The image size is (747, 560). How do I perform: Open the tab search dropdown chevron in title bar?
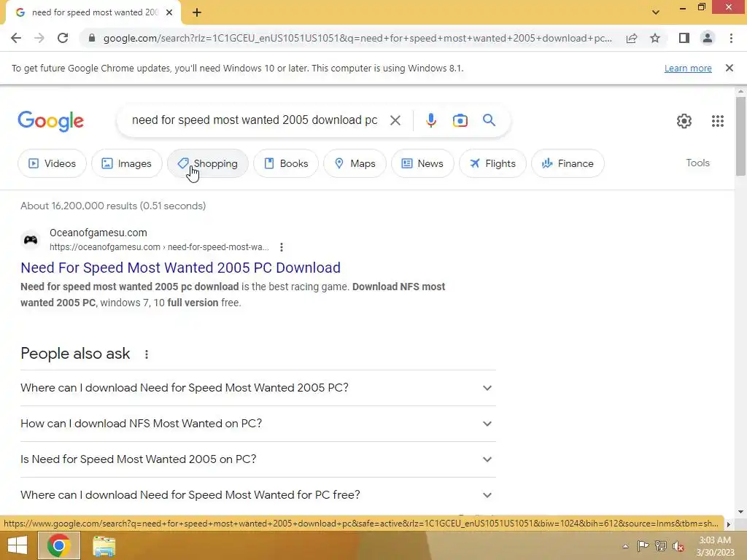tap(656, 12)
